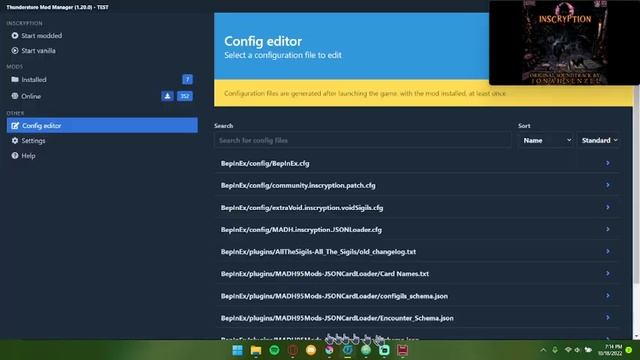Click the Settings gear icon
The width and height of the screenshot is (640, 360).
coord(15,140)
